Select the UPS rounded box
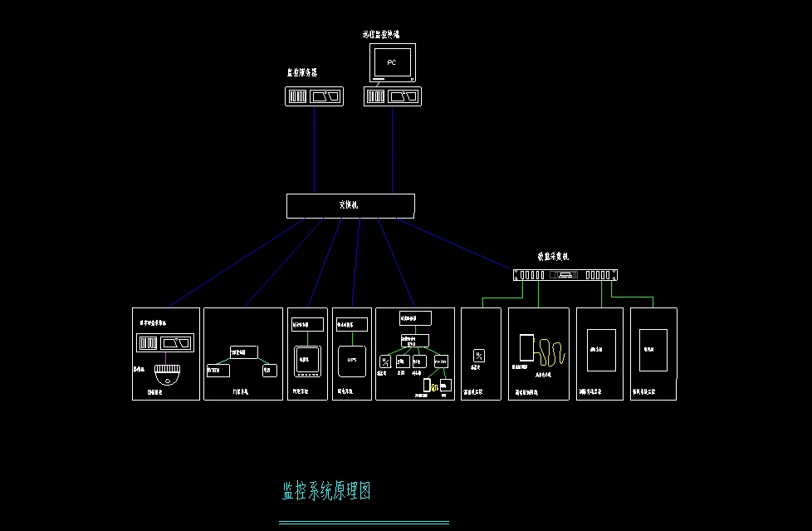This screenshot has height=531, width=812. pos(352,361)
